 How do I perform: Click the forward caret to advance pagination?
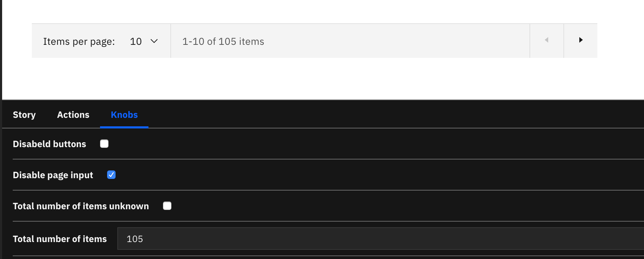[581, 40]
